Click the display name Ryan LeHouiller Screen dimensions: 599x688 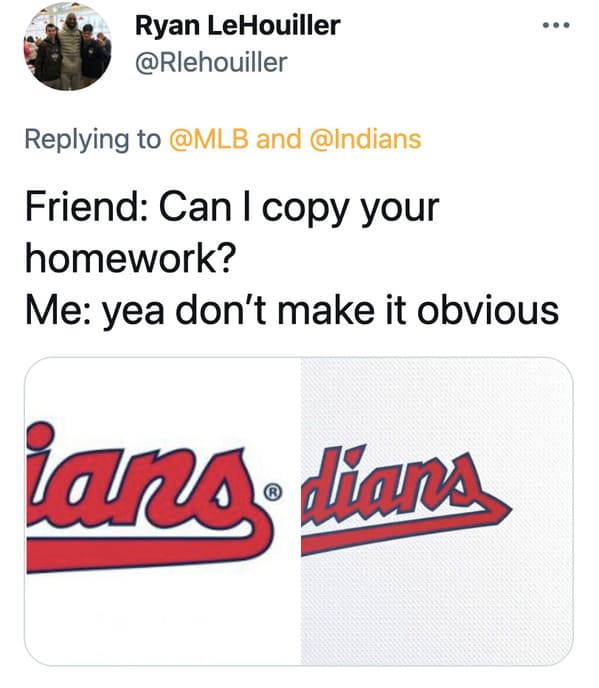tap(237, 25)
